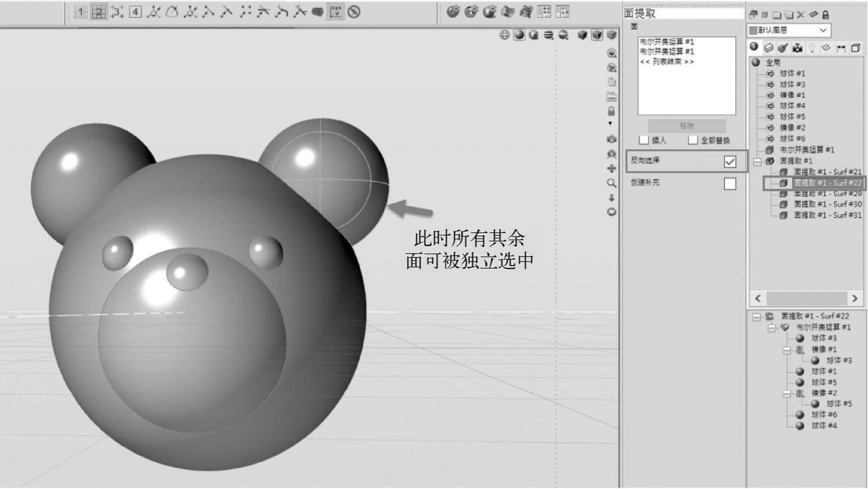Click right arrow of tree horizontal scrollbar
Screen dimensions: 868x489
pos(855,298)
